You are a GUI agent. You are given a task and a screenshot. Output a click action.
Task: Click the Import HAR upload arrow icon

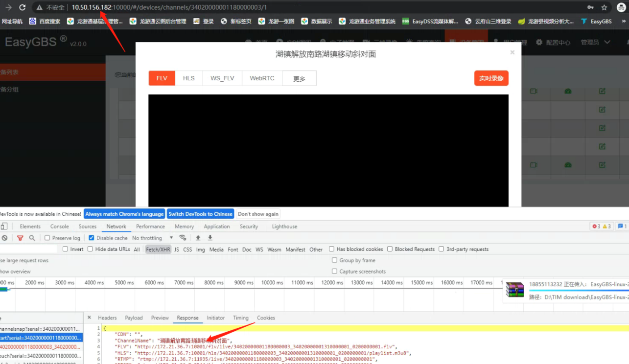(198, 238)
